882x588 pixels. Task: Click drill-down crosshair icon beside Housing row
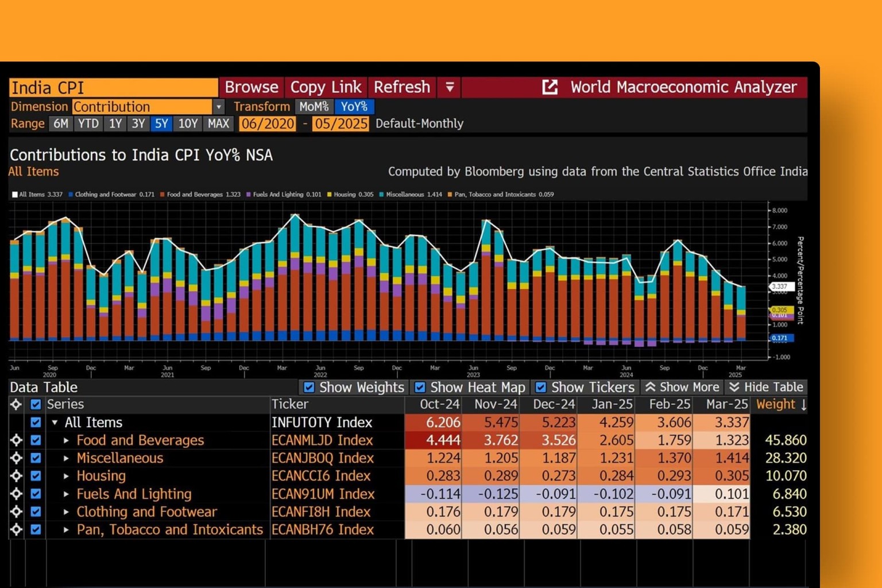coord(16,476)
